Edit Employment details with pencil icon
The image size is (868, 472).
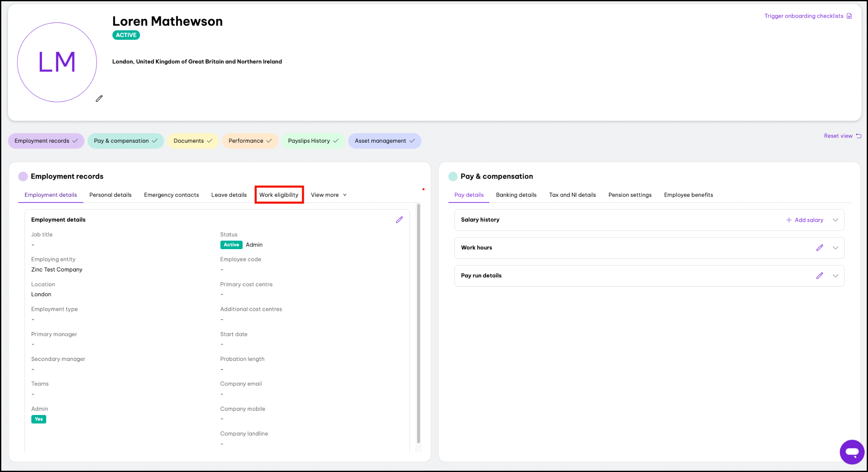[x=399, y=220]
